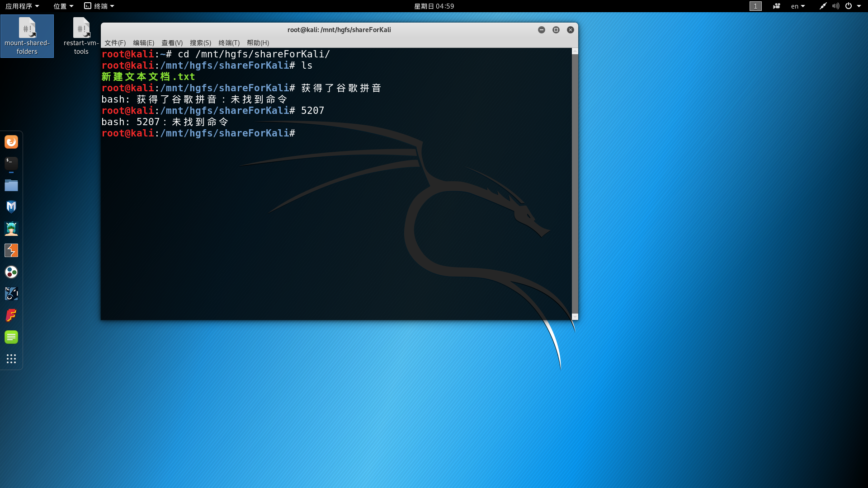Launch Metasploit from the dock
Image resolution: width=868 pixels, height=488 pixels.
(x=11, y=207)
